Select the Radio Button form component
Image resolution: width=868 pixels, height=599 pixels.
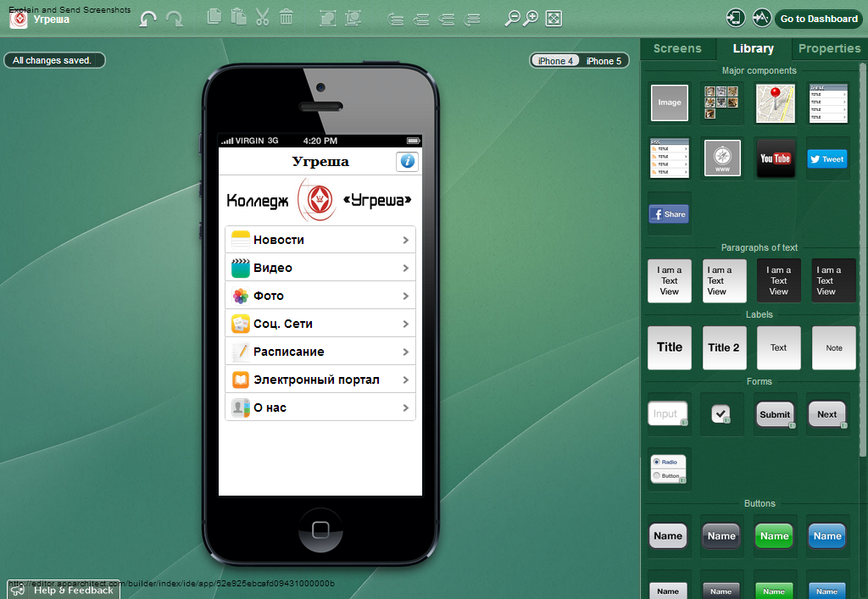669,469
